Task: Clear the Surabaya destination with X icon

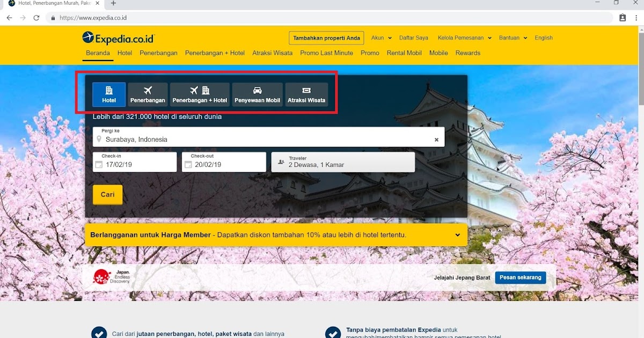Action: pos(436,139)
